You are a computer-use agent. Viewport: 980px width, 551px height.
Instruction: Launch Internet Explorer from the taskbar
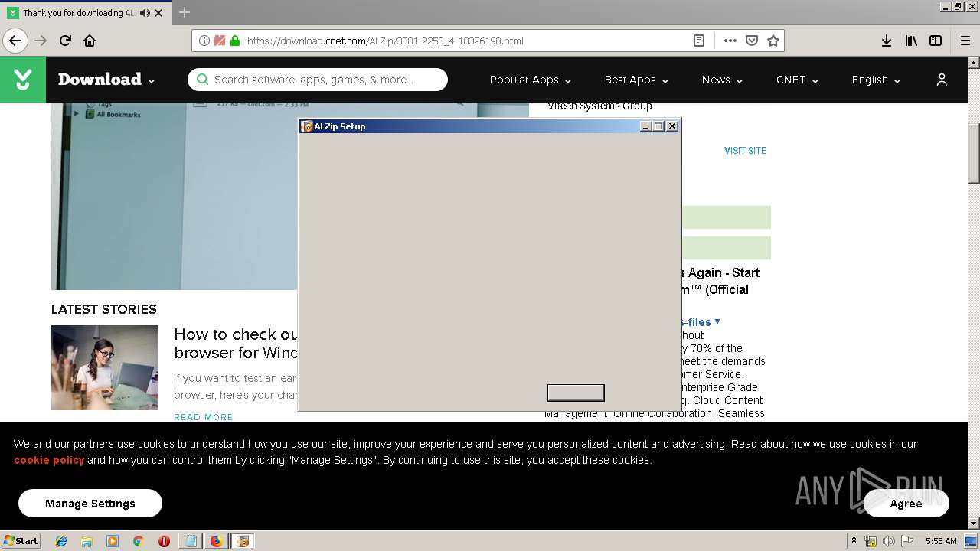coord(61,541)
